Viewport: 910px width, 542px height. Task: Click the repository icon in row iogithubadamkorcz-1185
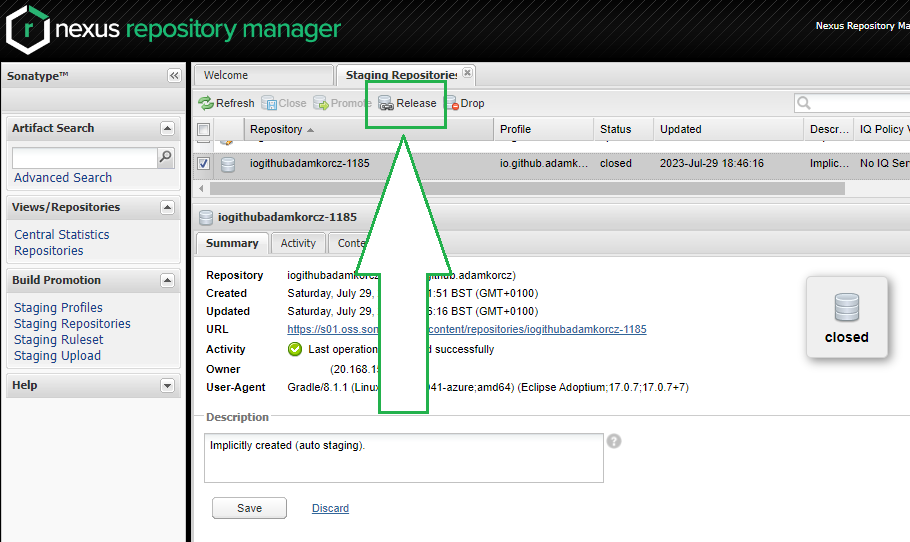click(228, 164)
